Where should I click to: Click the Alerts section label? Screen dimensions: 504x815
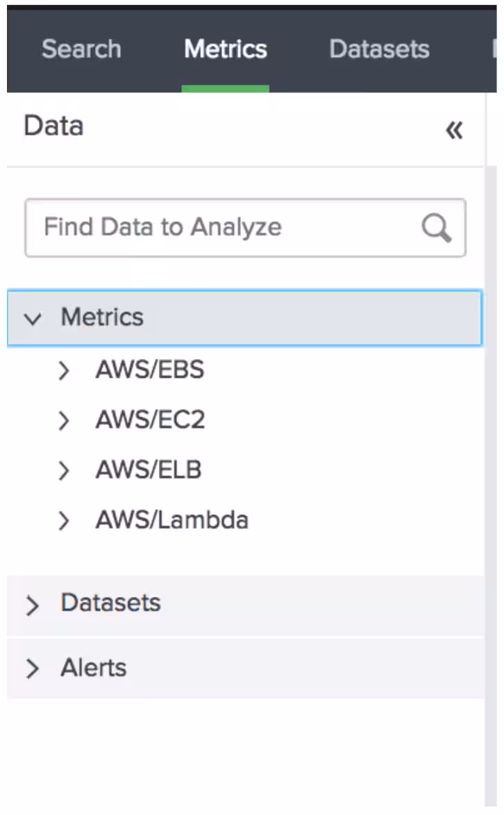click(94, 668)
